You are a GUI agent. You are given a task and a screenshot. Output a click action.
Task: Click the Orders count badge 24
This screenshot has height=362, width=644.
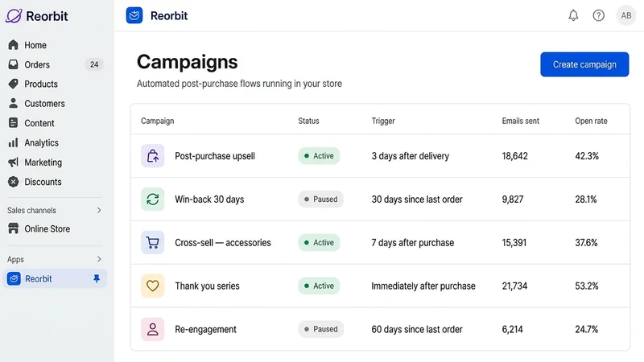click(x=94, y=64)
